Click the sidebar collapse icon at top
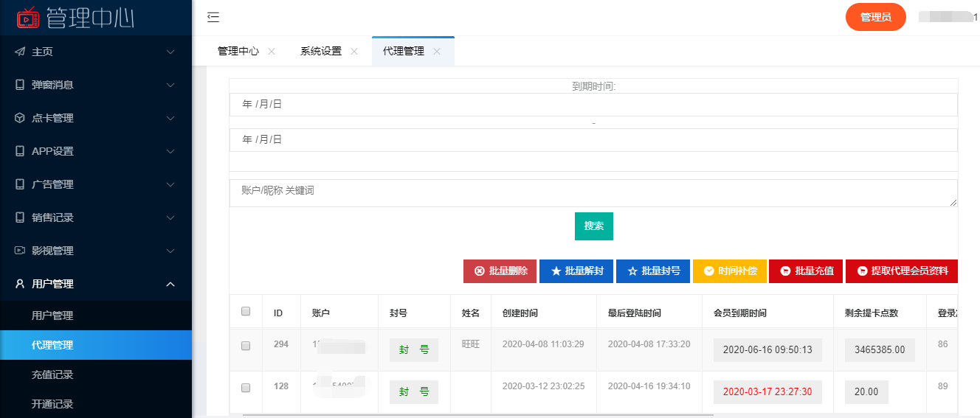The height and width of the screenshot is (418, 980). click(213, 18)
